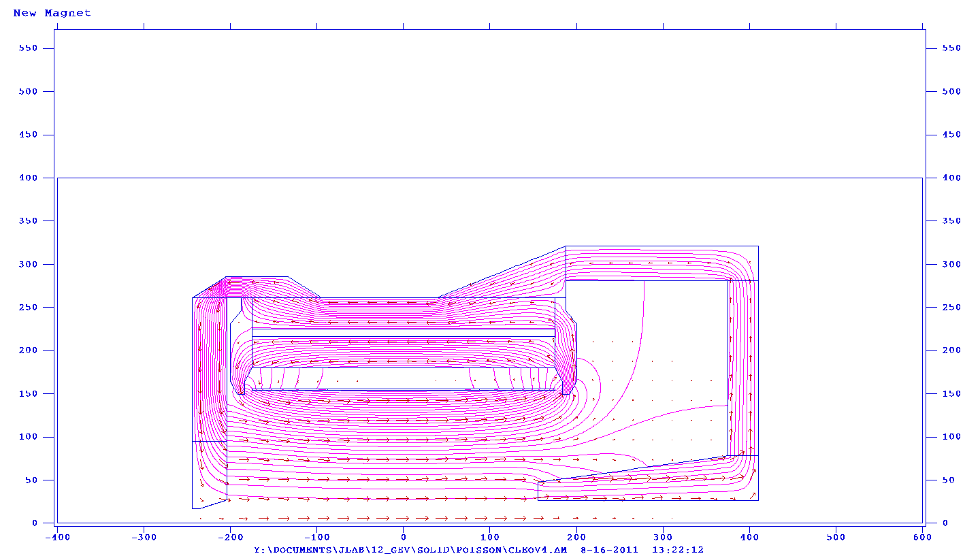
Task: Click the -100 label on the horizontal axis
Action: pyautogui.click(x=316, y=537)
